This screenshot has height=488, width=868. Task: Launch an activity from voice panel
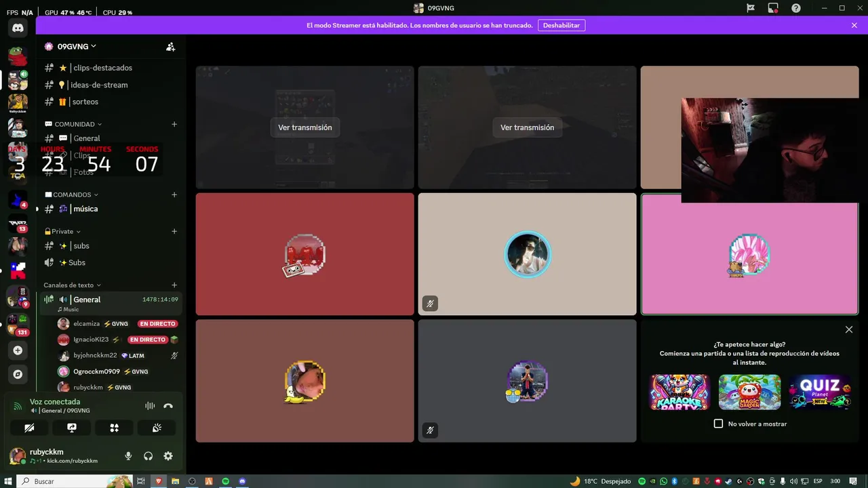[114, 428]
